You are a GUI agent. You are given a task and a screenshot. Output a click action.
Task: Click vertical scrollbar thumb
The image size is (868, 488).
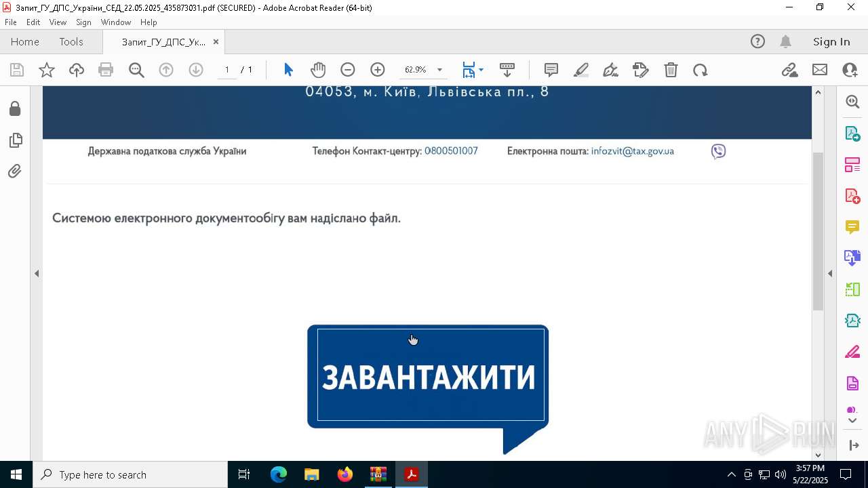tap(818, 230)
